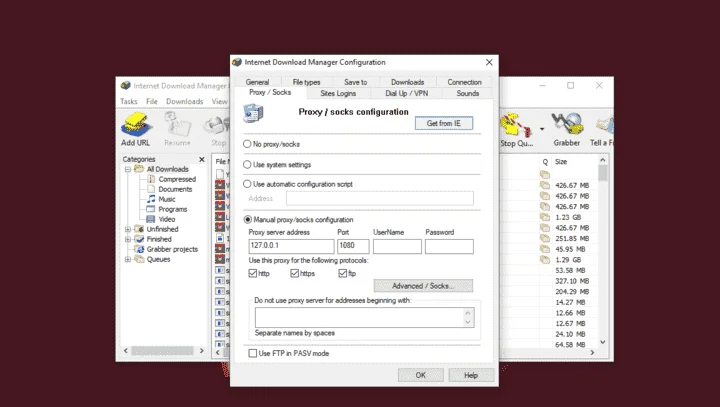The image size is (720, 407).
Task: Click OK in the configuration dialog
Action: [x=421, y=375]
